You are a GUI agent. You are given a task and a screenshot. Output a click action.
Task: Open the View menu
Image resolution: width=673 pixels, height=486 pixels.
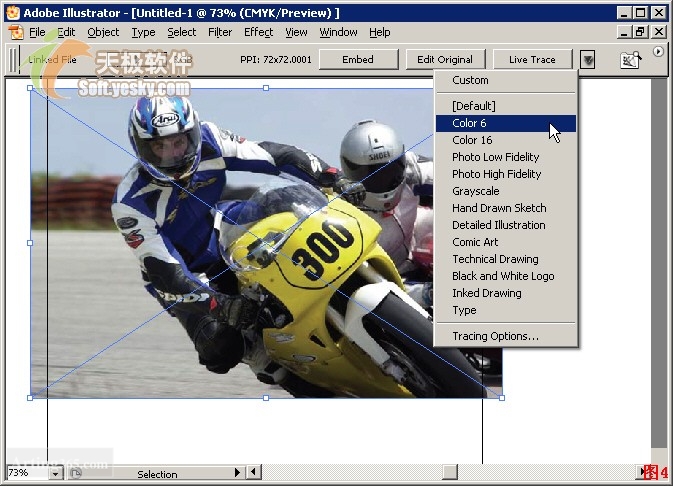coord(296,32)
